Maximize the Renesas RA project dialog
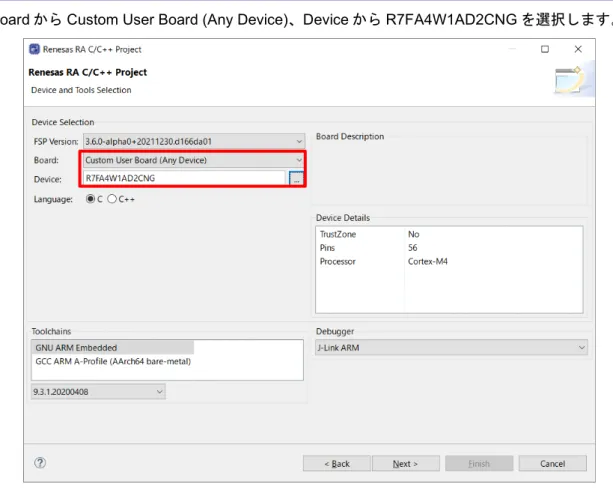Screen dimensions: 613x493 (545, 49)
